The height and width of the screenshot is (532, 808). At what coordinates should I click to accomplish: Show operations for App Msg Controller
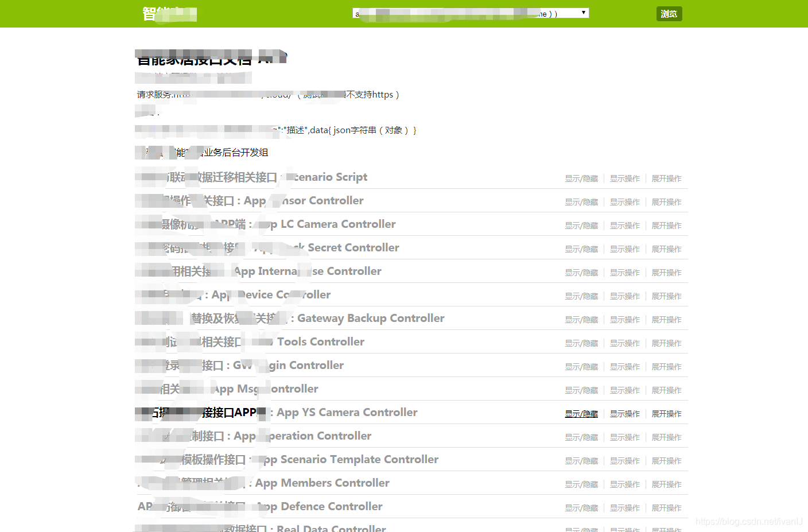(x=625, y=390)
